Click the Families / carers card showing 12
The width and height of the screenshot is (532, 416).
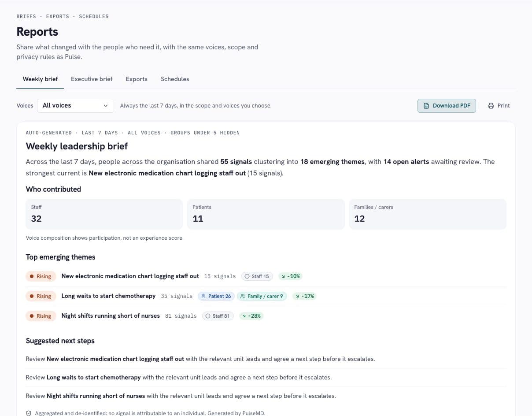[x=428, y=214]
